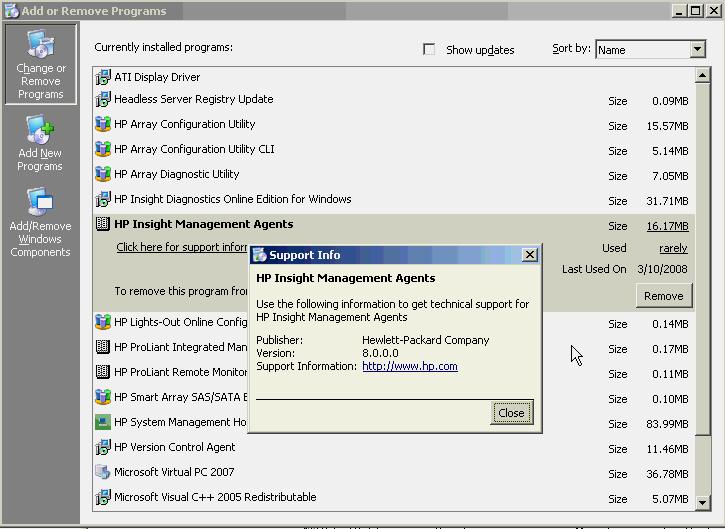Screen dimensions: 725x529
Task: Close the Support Info dialog with Close button
Action: (x=511, y=412)
